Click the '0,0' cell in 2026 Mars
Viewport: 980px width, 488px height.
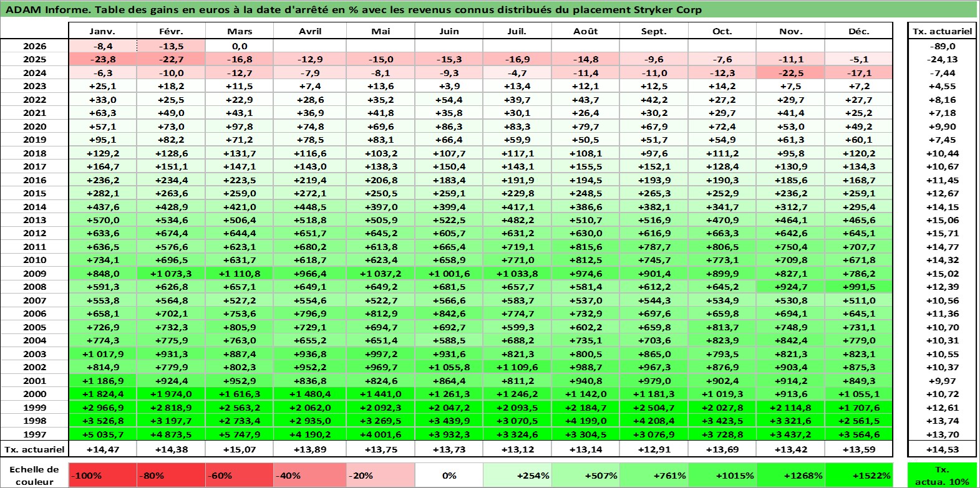click(240, 46)
